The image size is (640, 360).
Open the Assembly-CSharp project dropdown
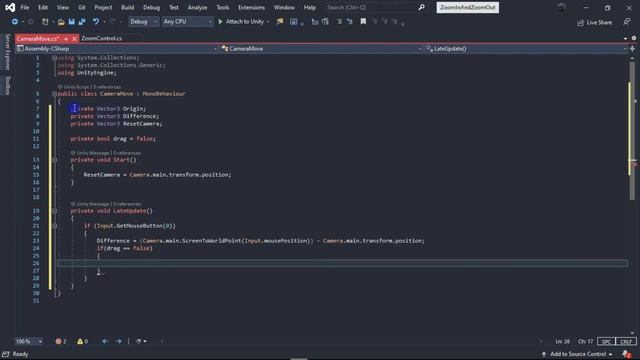117,49
